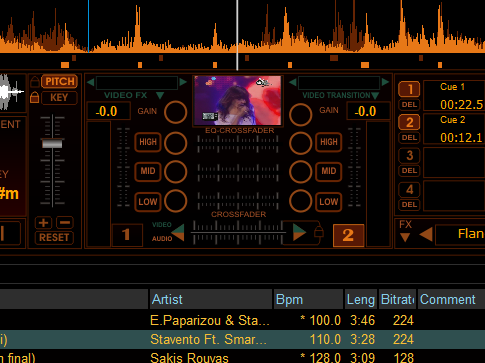Screen dimensions: 485x363
Task: Select next video FX with right arrow
Action: point(183,82)
